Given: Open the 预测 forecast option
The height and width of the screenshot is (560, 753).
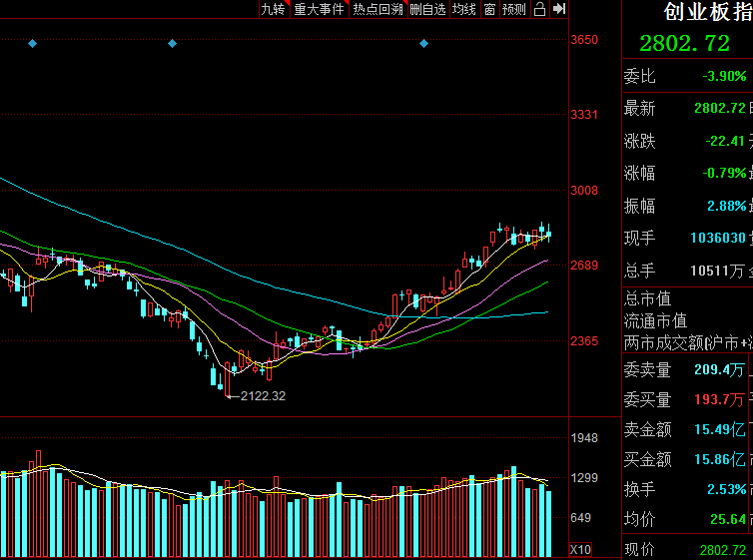Looking at the screenshot, I should pyautogui.click(x=513, y=9).
